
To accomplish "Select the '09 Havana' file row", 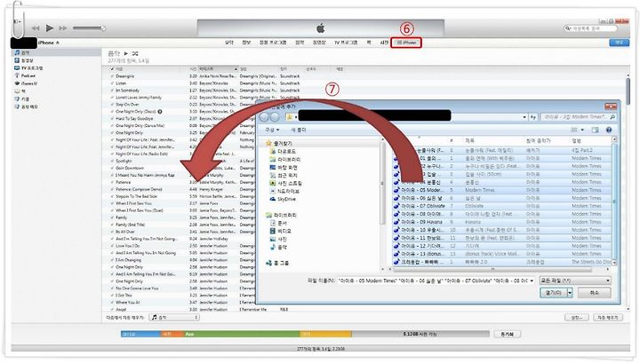I will 502,222.
